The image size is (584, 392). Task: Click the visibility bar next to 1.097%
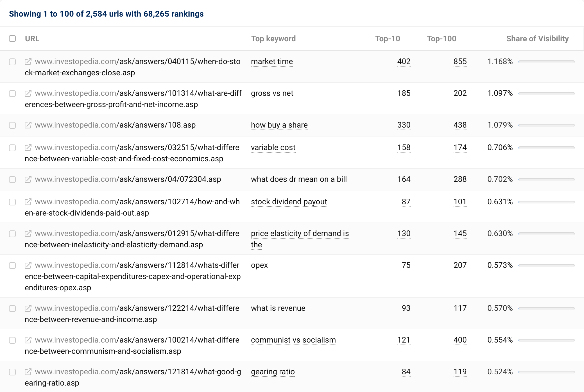coord(546,93)
